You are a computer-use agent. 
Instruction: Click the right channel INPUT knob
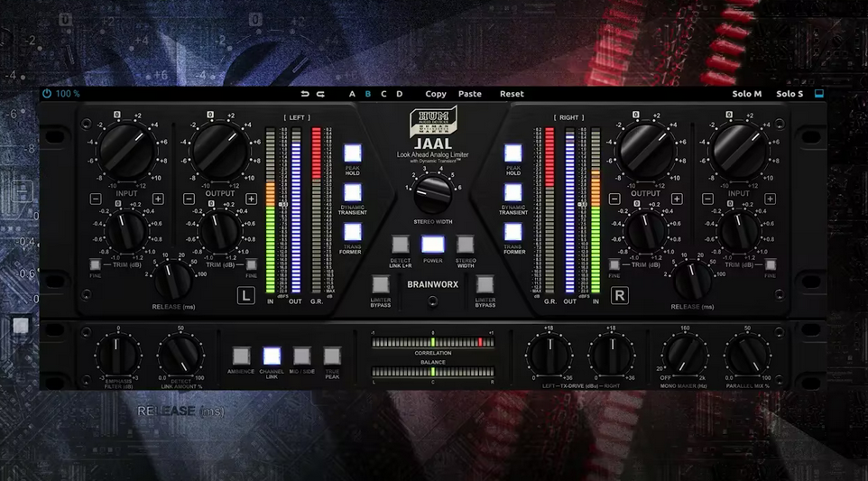point(739,150)
